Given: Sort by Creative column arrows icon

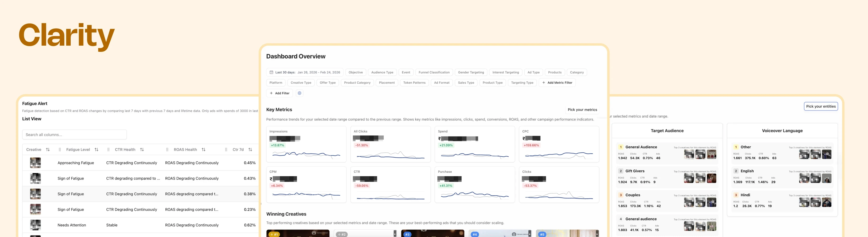Looking at the screenshot, I should coord(48,150).
